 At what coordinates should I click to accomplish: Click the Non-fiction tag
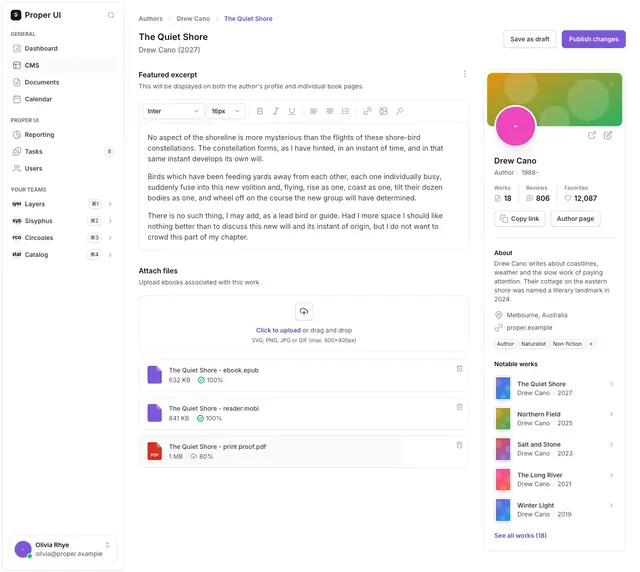click(567, 344)
